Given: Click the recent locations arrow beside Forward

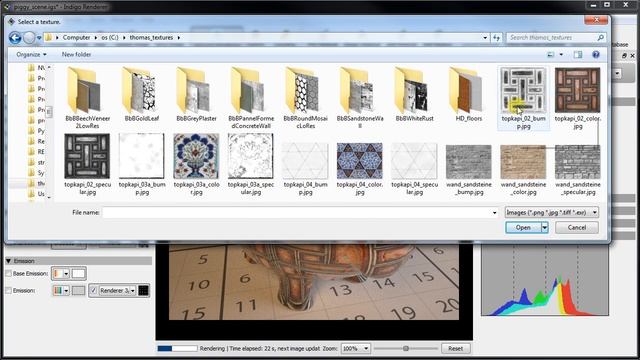Looking at the screenshot, I should [39, 38].
